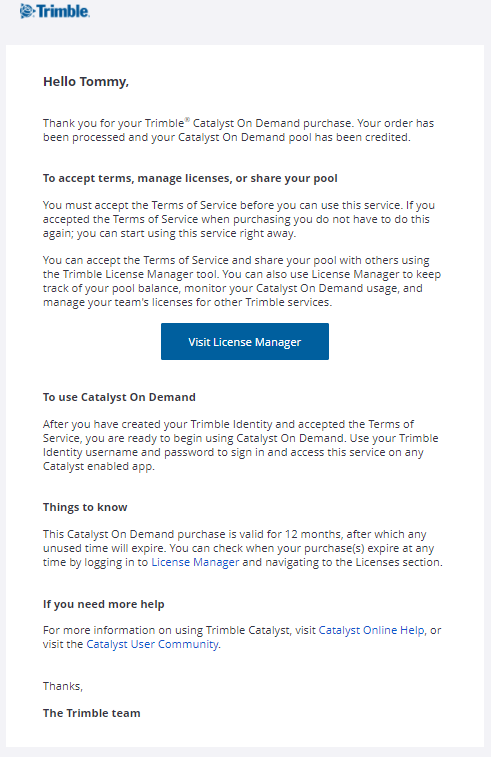
Task: Click the 'The Trimble team' signature
Action: coord(92,713)
